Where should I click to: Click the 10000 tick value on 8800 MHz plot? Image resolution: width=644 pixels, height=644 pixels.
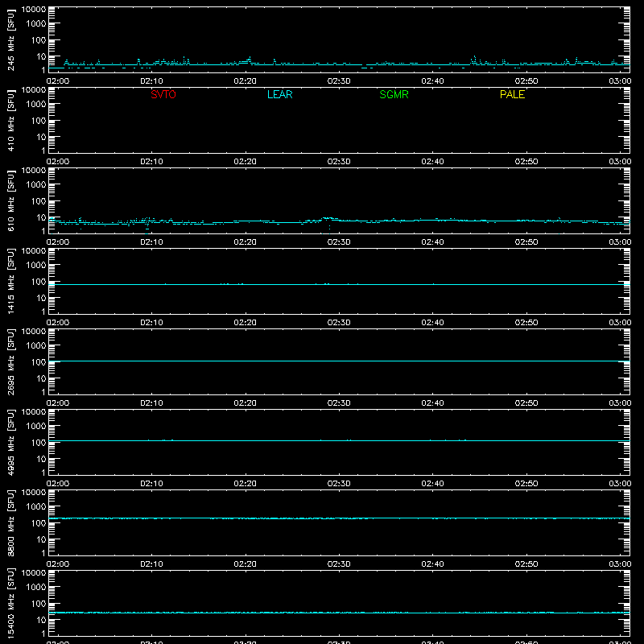point(34,493)
